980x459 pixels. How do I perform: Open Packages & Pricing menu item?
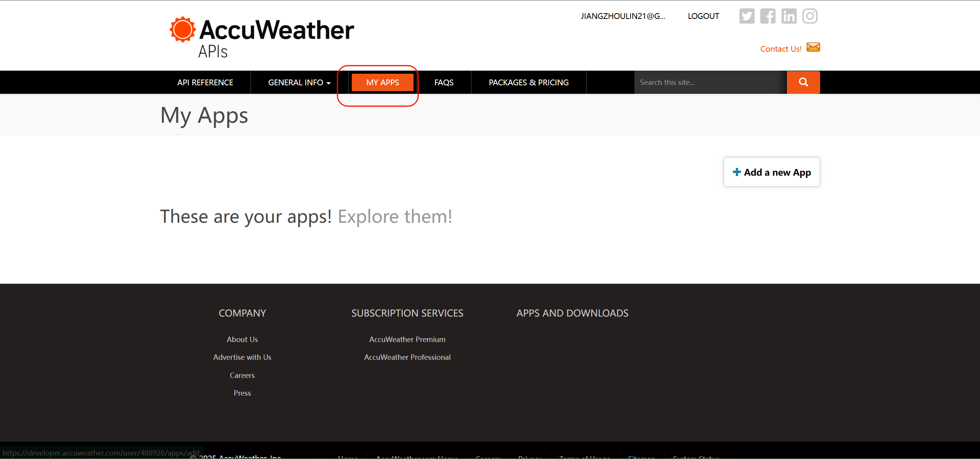tap(529, 83)
